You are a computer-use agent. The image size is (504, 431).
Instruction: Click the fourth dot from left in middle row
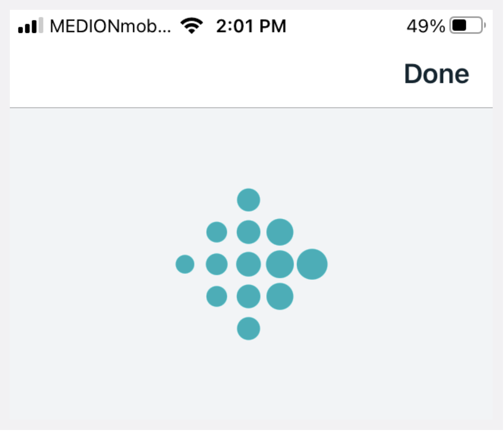point(280,265)
